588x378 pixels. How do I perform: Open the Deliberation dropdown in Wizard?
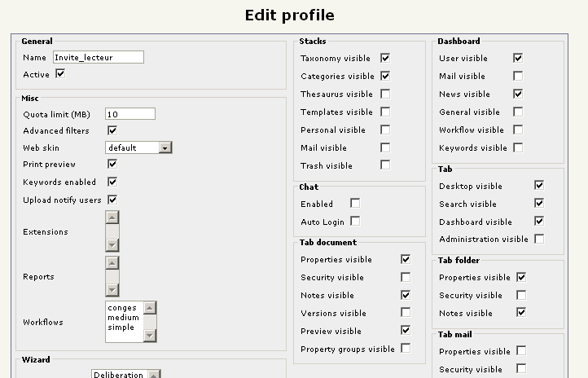(x=155, y=375)
